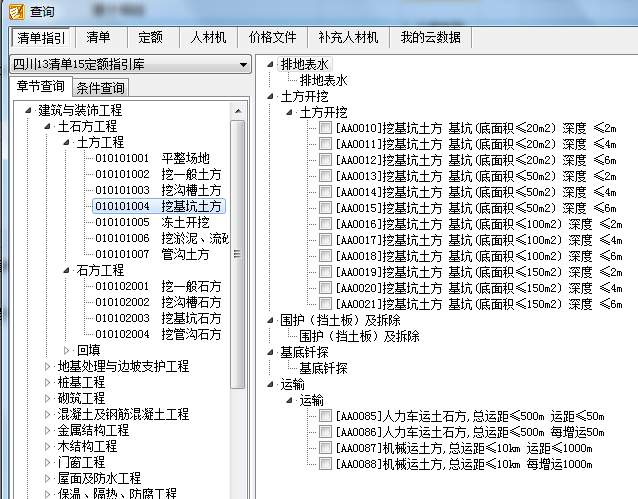Select 010101007 管沟土方
This screenshot has height=499, width=638.
[152, 254]
